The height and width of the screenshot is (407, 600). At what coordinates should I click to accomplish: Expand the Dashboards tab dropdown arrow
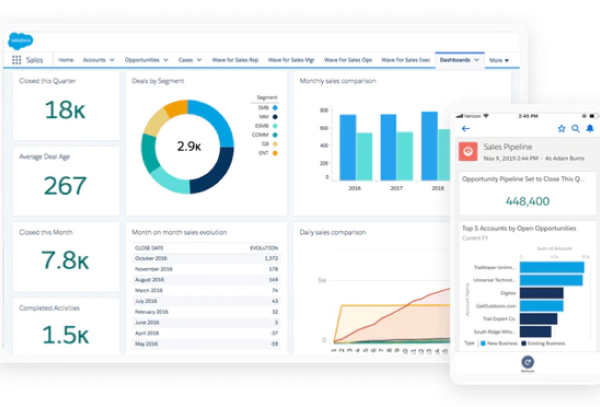click(x=476, y=60)
